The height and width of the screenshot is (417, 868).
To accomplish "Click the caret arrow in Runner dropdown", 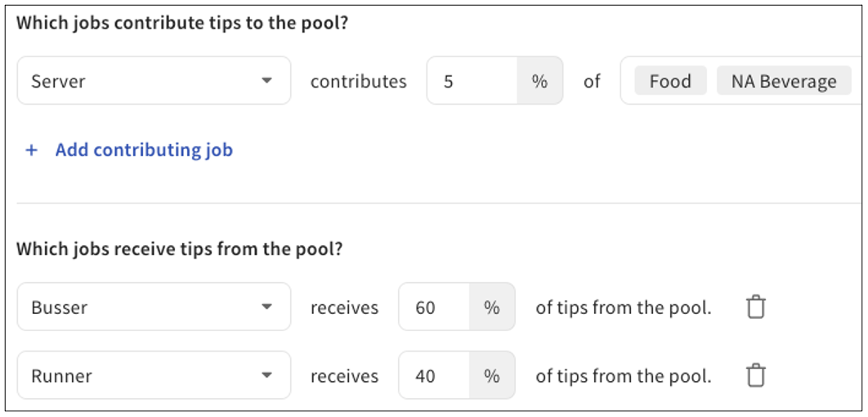I will [x=266, y=376].
